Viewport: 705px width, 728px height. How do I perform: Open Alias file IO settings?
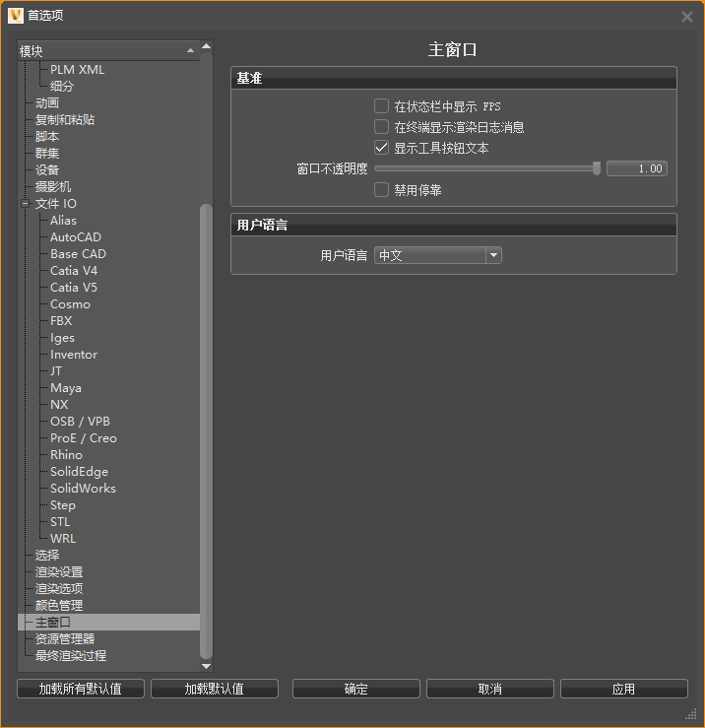pyautogui.click(x=63, y=220)
